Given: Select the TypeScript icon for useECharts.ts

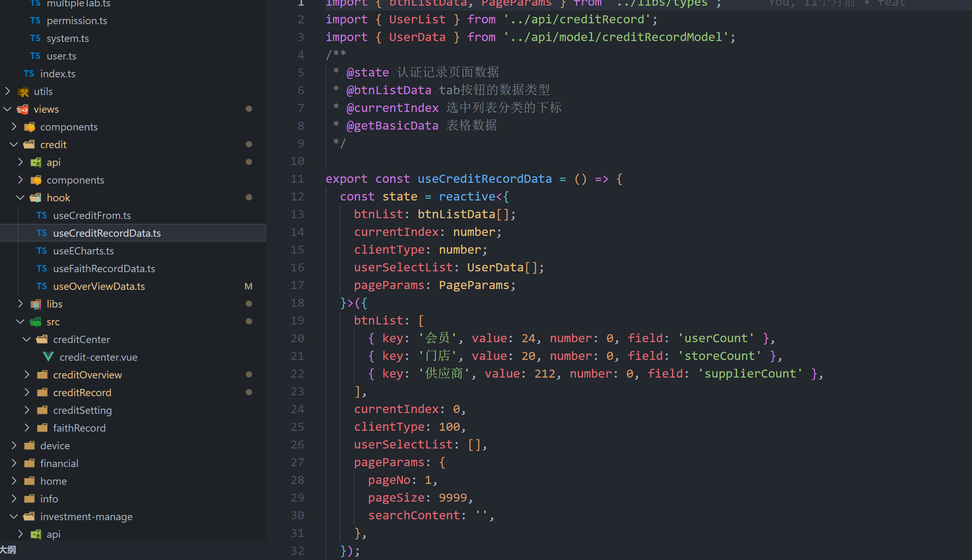Looking at the screenshot, I should pyautogui.click(x=41, y=250).
